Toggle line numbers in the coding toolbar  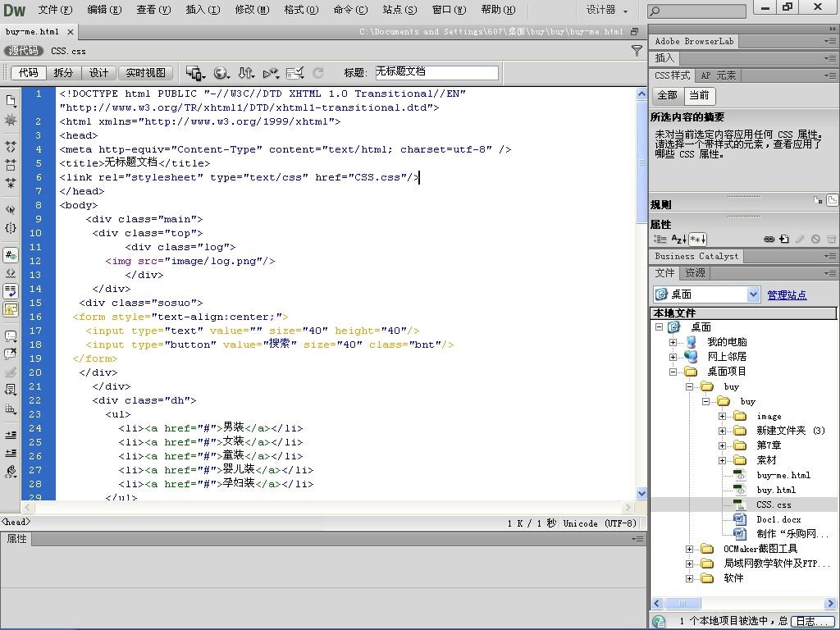click(x=11, y=255)
